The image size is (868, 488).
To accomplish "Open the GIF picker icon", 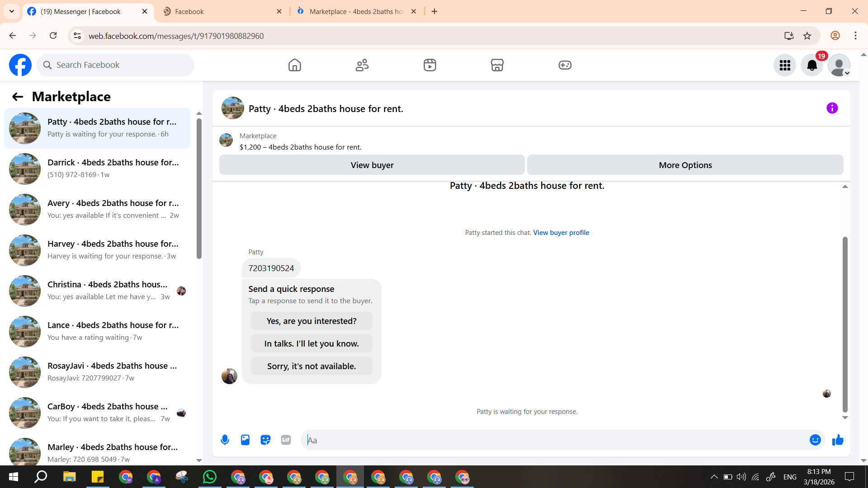I will coord(286,440).
